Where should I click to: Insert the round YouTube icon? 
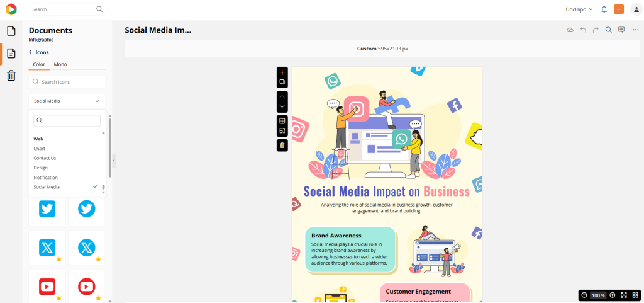[x=87, y=287]
